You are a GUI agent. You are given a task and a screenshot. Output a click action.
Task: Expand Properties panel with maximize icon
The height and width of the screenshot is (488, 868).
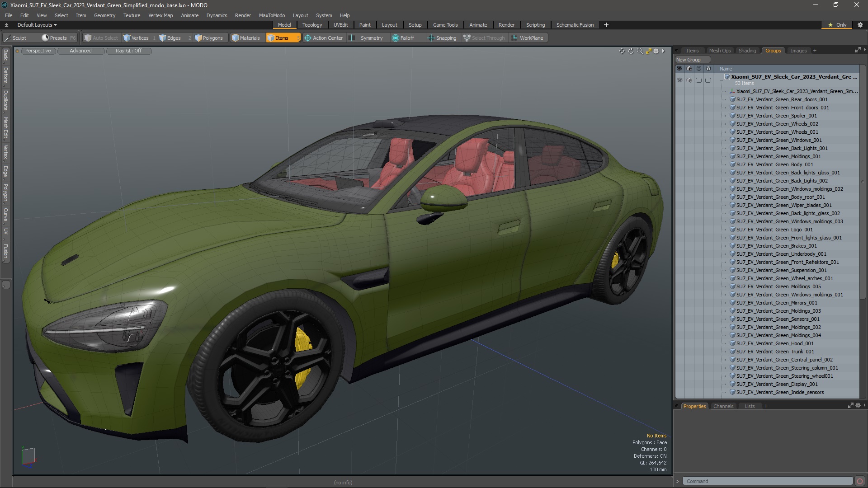click(x=850, y=406)
